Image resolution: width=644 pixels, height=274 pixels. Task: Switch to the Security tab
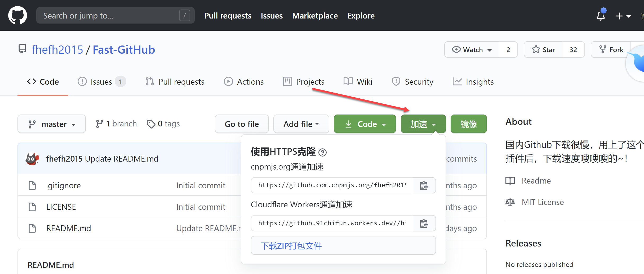tap(412, 82)
